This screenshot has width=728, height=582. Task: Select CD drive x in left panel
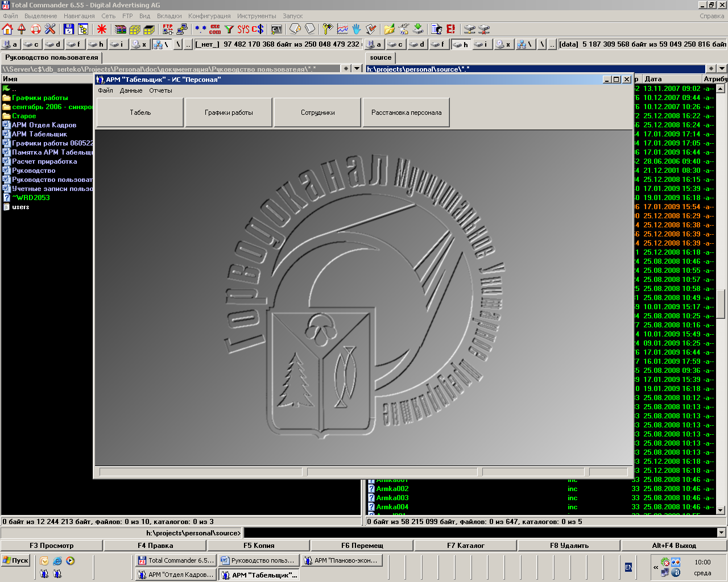[139, 44]
